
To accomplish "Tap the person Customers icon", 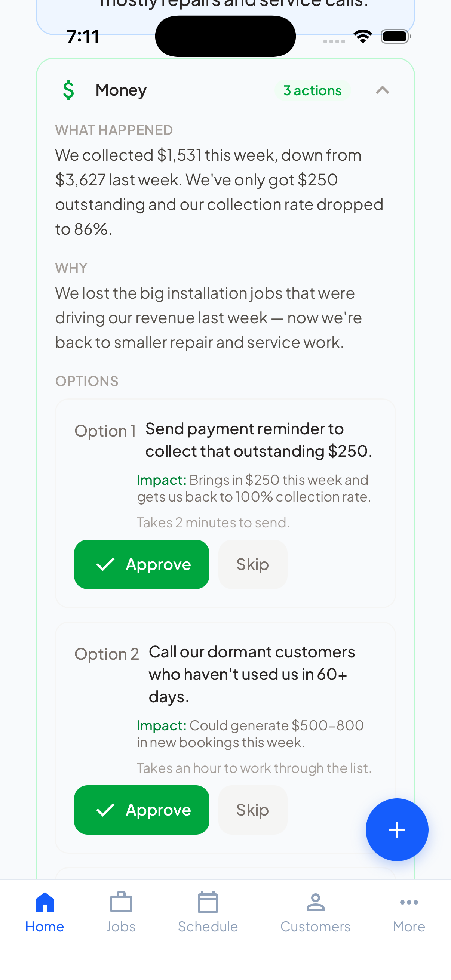I will point(315,902).
